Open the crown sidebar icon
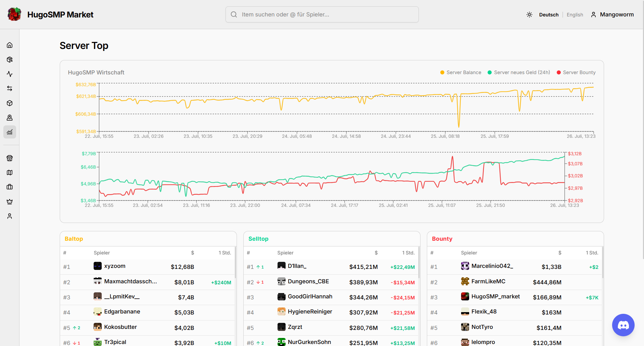The height and width of the screenshot is (346, 644). [x=10, y=201]
